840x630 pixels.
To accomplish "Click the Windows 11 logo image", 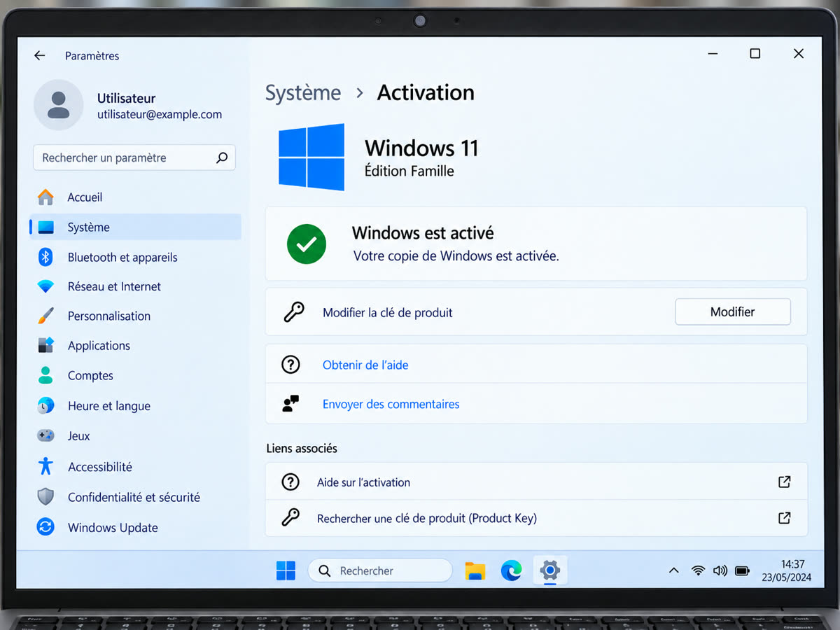I will pyautogui.click(x=311, y=157).
